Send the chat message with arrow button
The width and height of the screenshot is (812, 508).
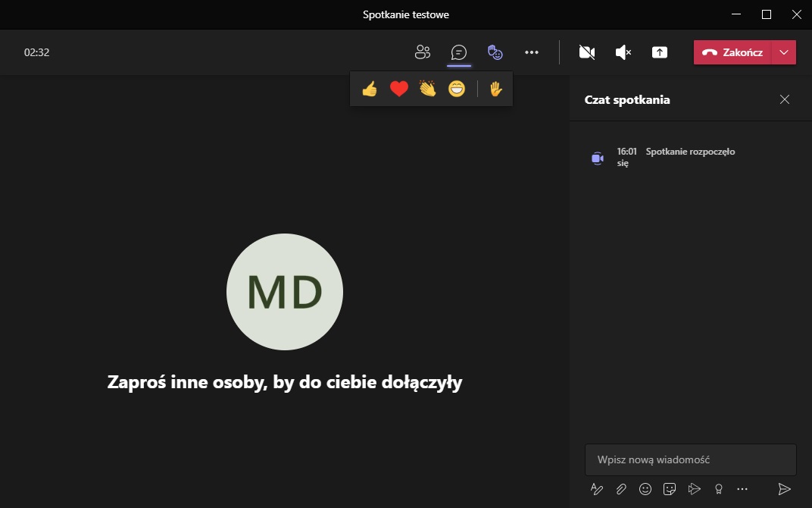[785, 489]
